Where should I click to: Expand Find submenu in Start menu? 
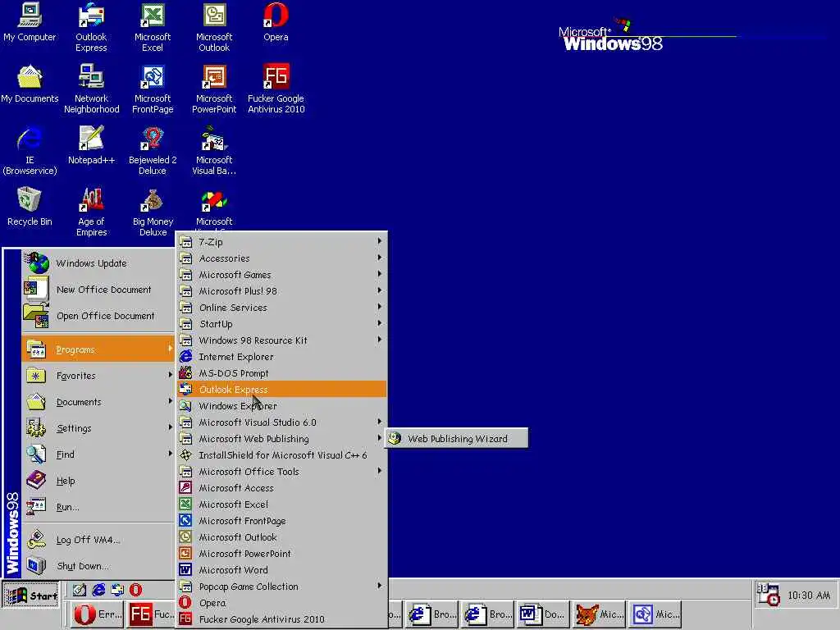click(x=98, y=454)
